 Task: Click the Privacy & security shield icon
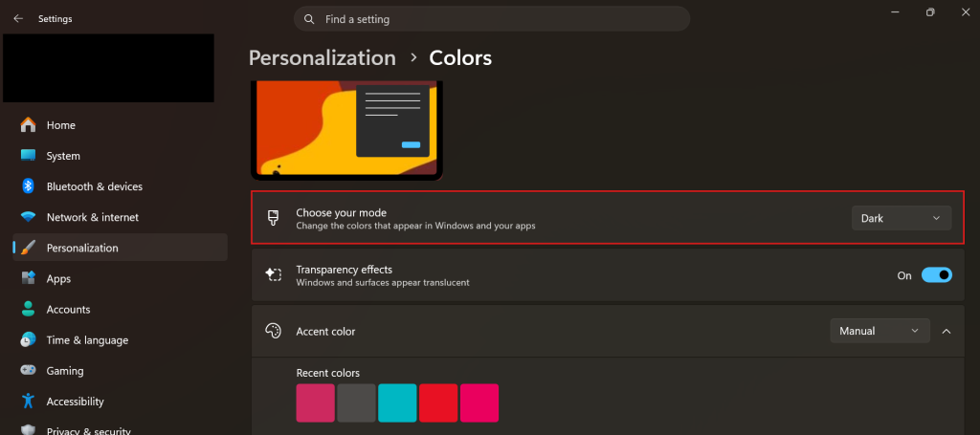[x=28, y=430]
